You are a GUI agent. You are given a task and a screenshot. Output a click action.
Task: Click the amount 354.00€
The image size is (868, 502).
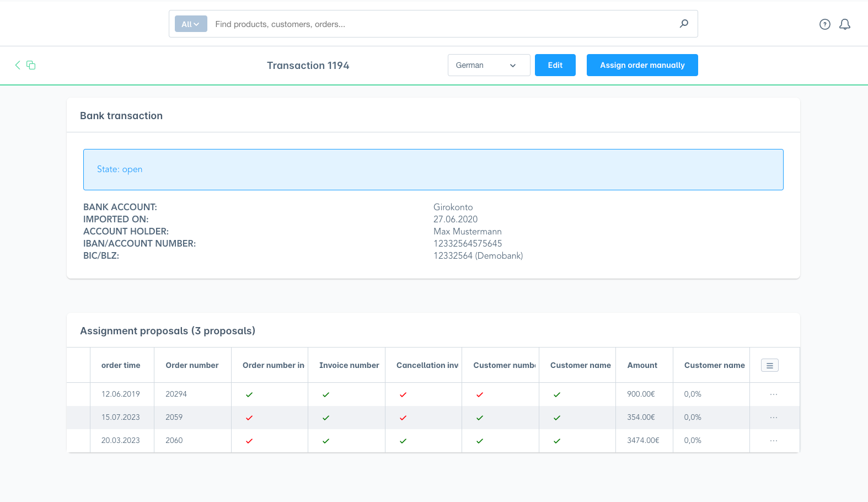pyautogui.click(x=641, y=417)
